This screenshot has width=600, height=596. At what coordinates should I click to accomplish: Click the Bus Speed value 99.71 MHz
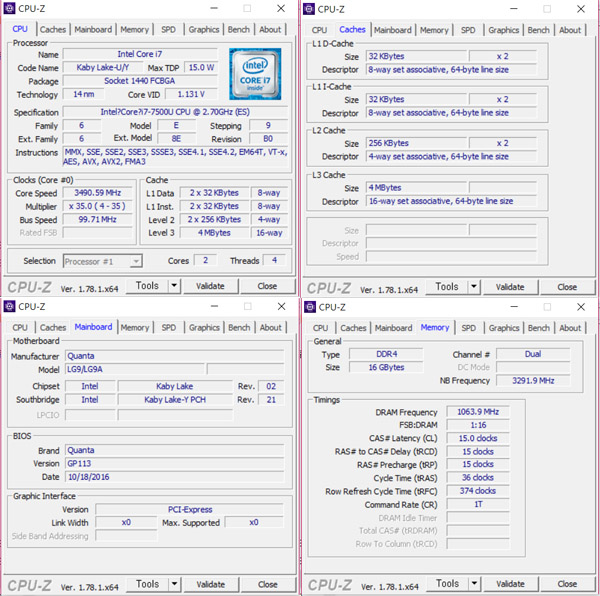pyautogui.click(x=98, y=219)
